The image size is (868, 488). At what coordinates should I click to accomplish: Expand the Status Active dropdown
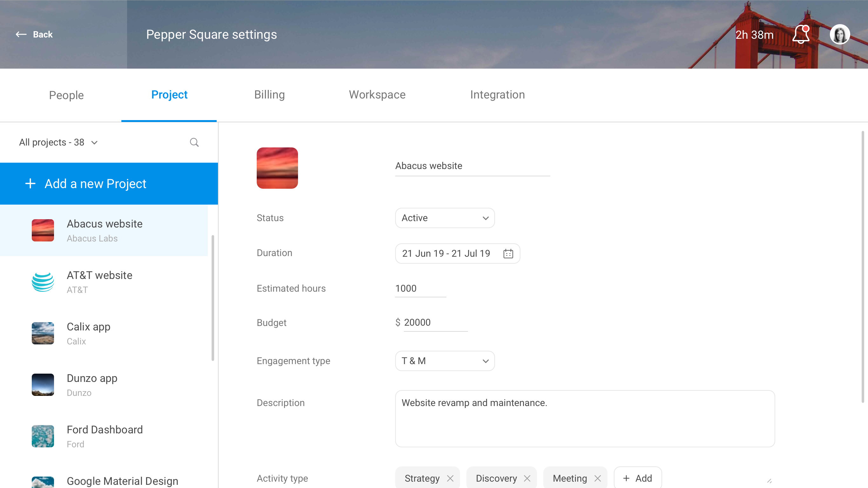(445, 218)
